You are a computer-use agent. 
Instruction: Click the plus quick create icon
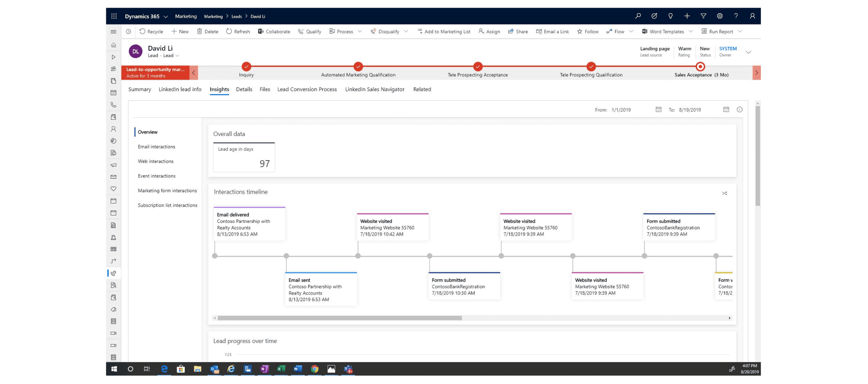(x=687, y=16)
